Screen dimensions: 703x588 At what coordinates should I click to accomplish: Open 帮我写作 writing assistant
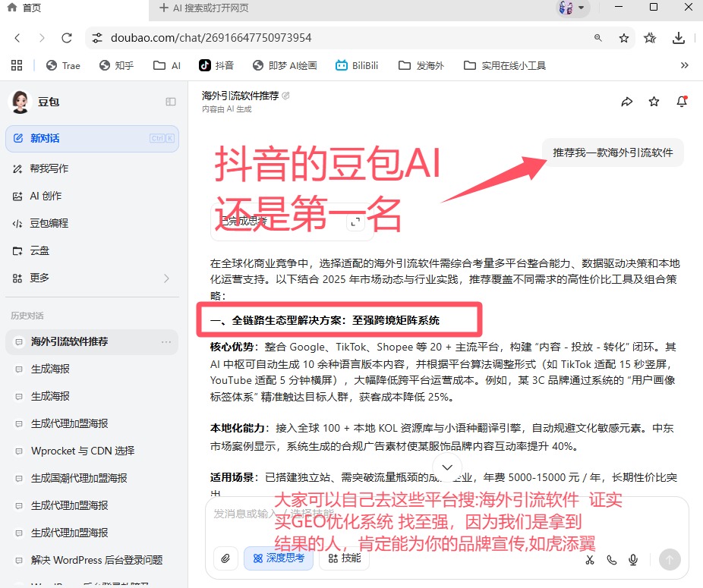pos(92,168)
